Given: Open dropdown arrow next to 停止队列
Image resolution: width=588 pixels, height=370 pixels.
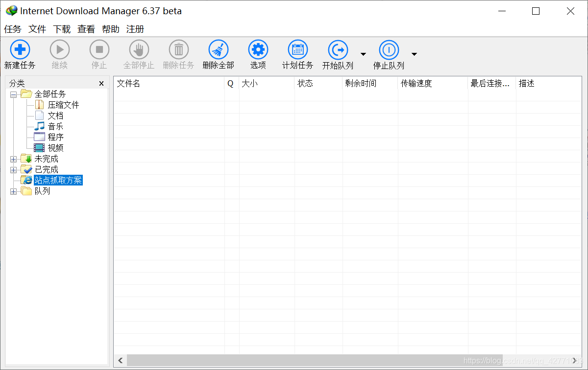Looking at the screenshot, I should pos(414,54).
